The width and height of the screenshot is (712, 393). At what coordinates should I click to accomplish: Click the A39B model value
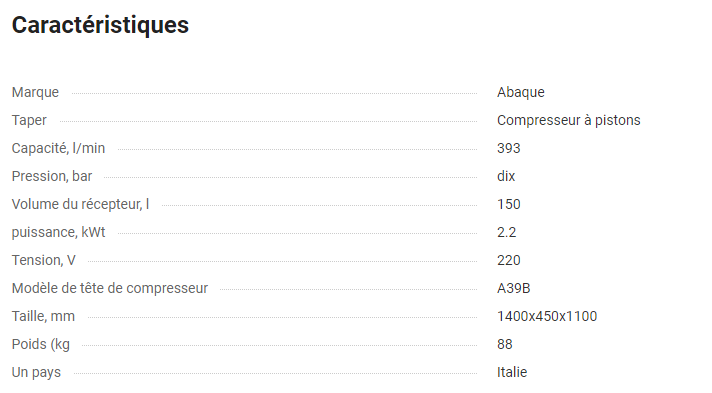(x=514, y=289)
